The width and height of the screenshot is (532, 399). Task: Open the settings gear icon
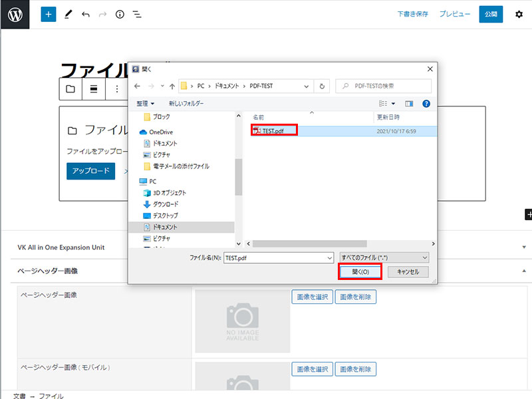point(519,14)
